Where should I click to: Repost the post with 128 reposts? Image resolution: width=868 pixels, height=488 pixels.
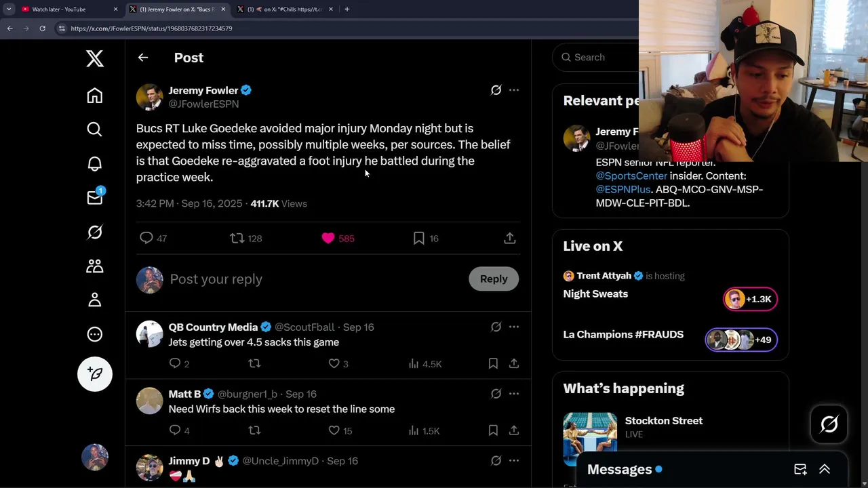(x=245, y=238)
